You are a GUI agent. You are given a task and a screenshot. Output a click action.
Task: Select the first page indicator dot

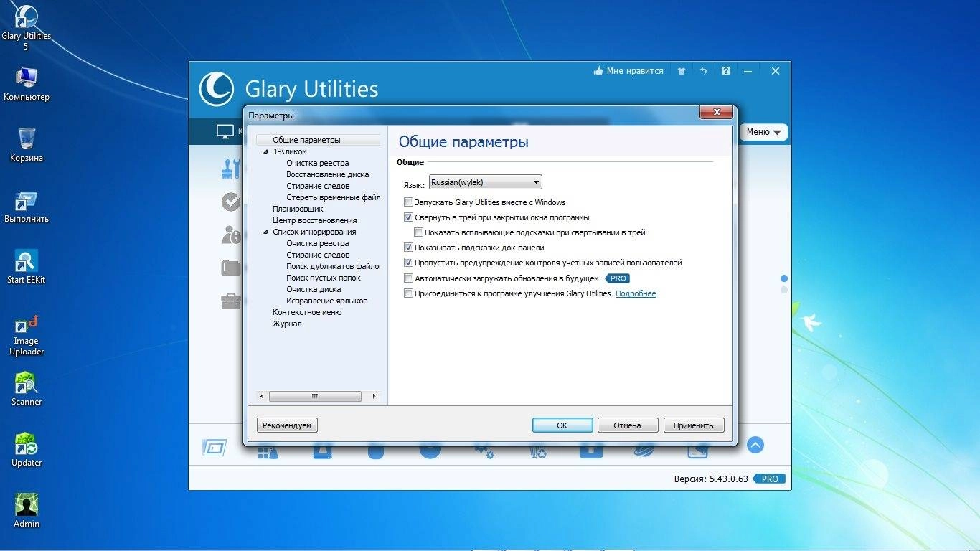(x=783, y=278)
